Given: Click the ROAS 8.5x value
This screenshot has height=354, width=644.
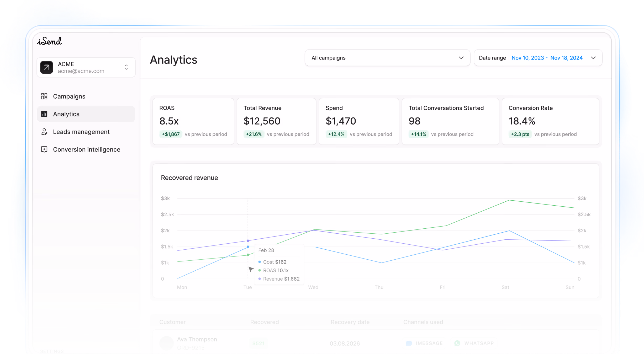Looking at the screenshot, I should pos(169,121).
